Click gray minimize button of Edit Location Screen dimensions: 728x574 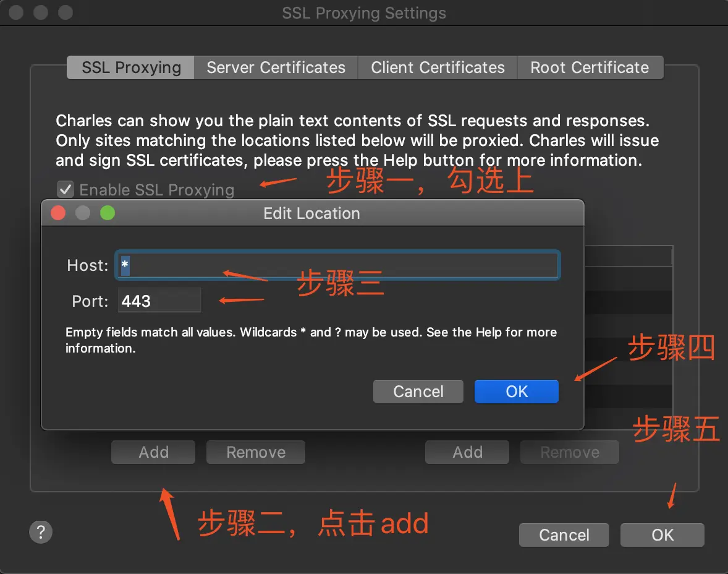click(83, 213)
